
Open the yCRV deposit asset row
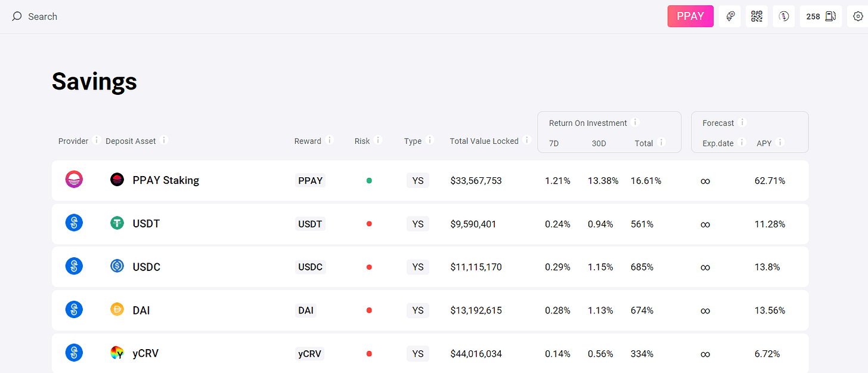click(x=430, y=353)
